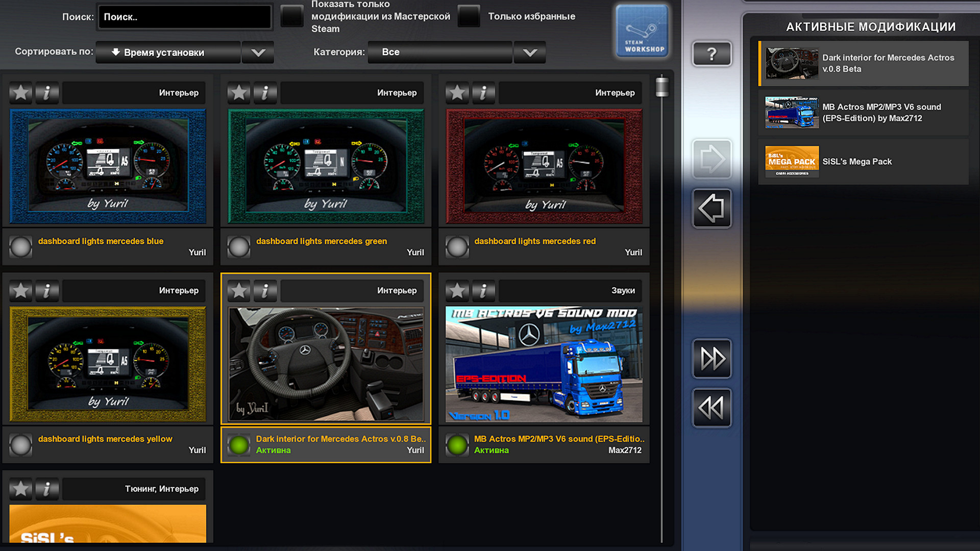The height and width of the screenshot is (551, 980).
Task: Toggle activation of dashboard lights mercedes yellow
Action: point(21,445)
